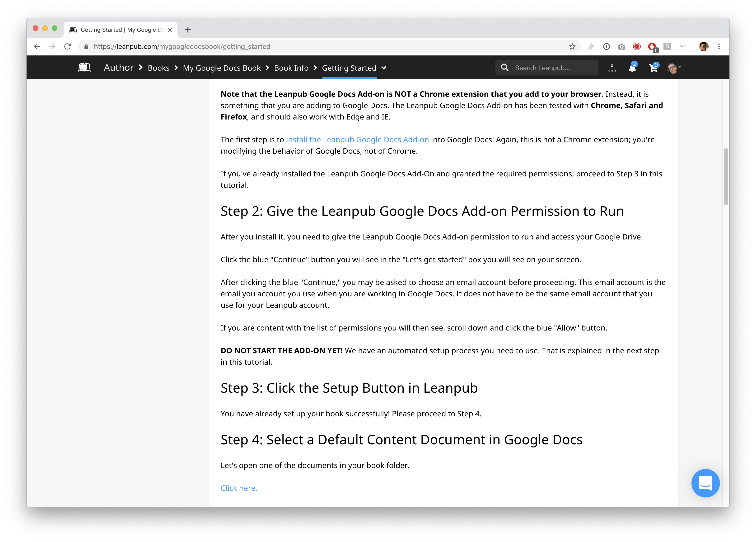Expand the Getting Started dropdown chevron
The width and height of the screenshot is (756, 542).
tap(384, 68)
